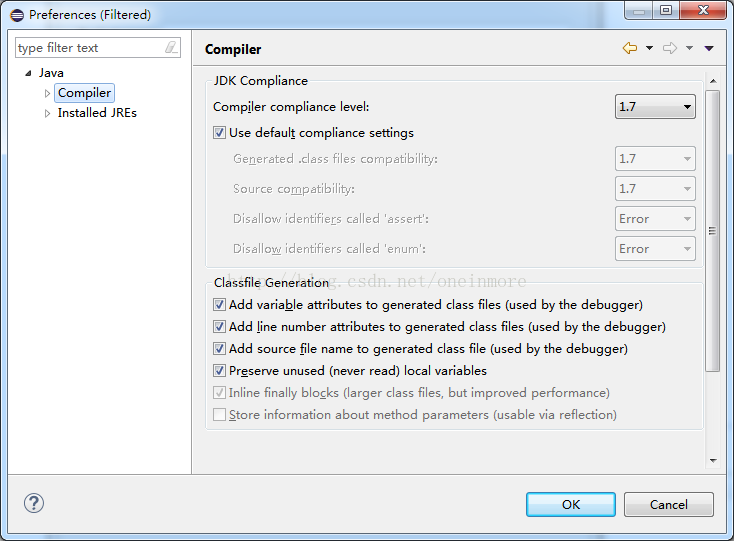Uncheck Preserve unused local variables
Screen dimensions: 734x541
[220, 370]
